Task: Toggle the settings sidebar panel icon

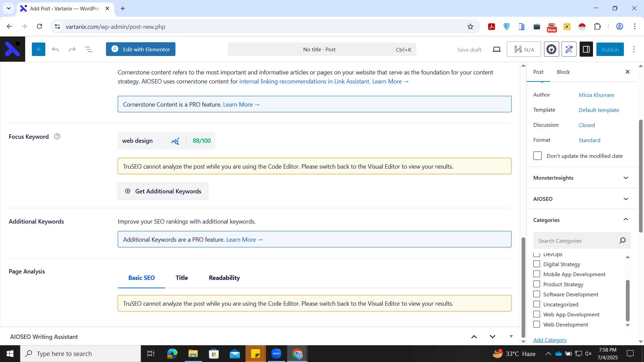Action: [x=586, y=49]
